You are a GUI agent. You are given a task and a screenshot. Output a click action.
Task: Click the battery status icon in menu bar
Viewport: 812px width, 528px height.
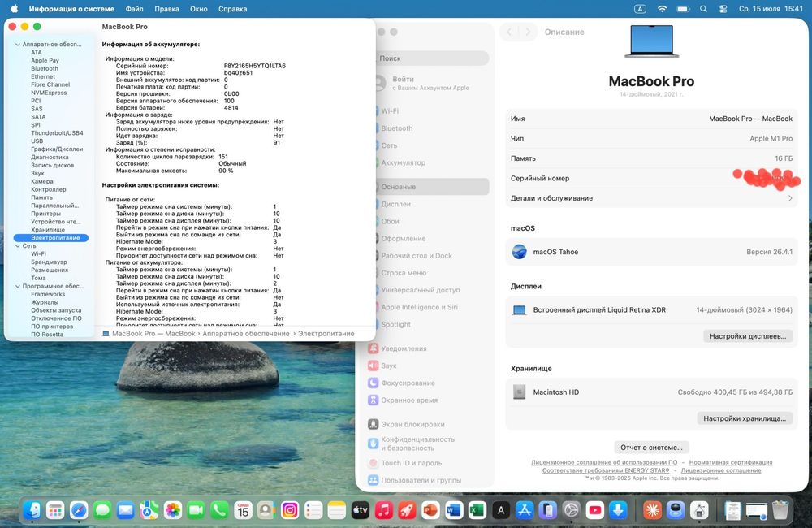(x=683, y=9)
